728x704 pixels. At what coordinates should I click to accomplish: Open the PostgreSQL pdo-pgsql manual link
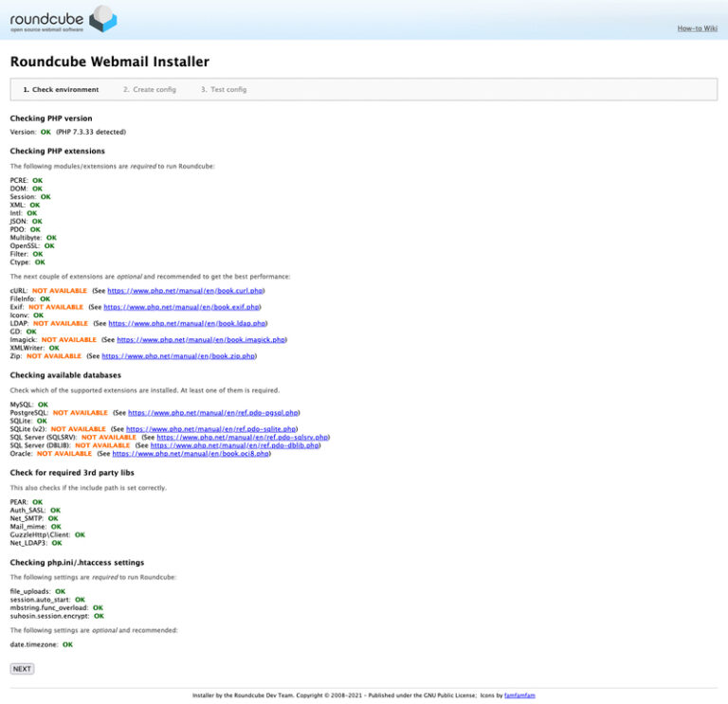213,413
